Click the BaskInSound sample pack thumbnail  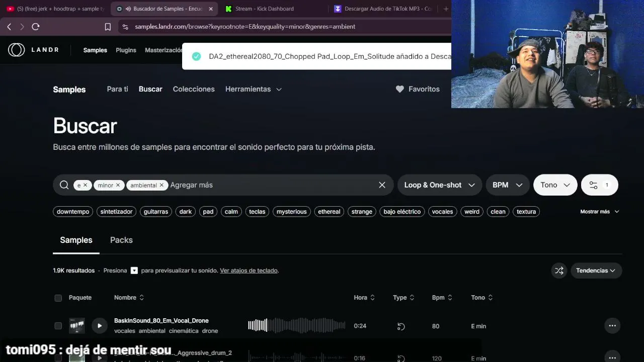(77, 326)
